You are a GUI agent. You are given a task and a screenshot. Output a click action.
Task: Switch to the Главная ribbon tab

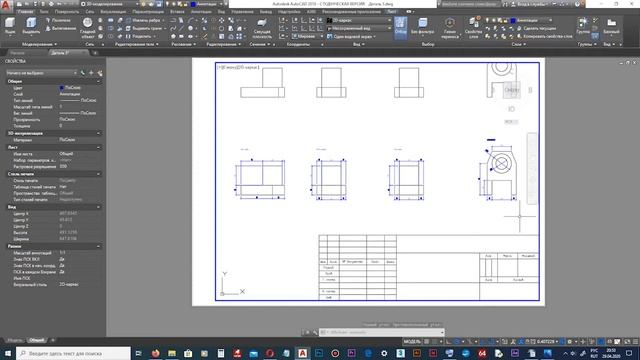25,12
